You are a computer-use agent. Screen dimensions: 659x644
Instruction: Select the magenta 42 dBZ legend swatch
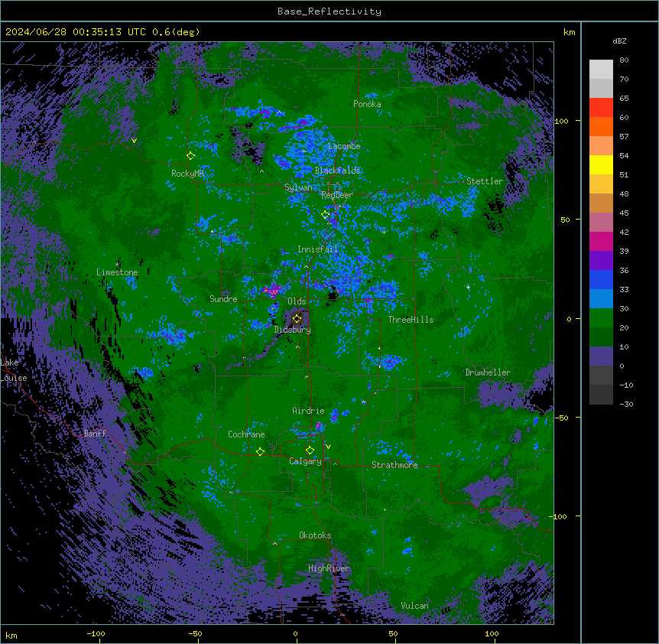pyautogui.click(x=601, y=241)
